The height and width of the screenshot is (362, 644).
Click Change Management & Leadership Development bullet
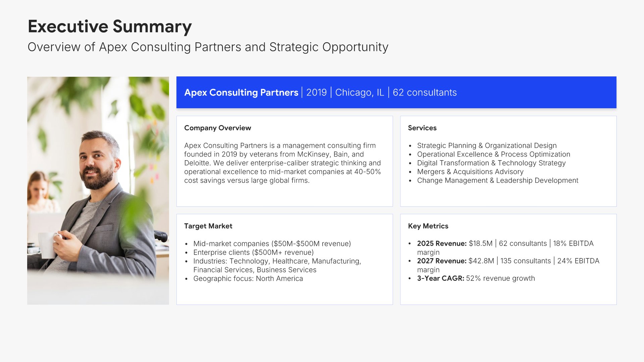pos(497,180)
